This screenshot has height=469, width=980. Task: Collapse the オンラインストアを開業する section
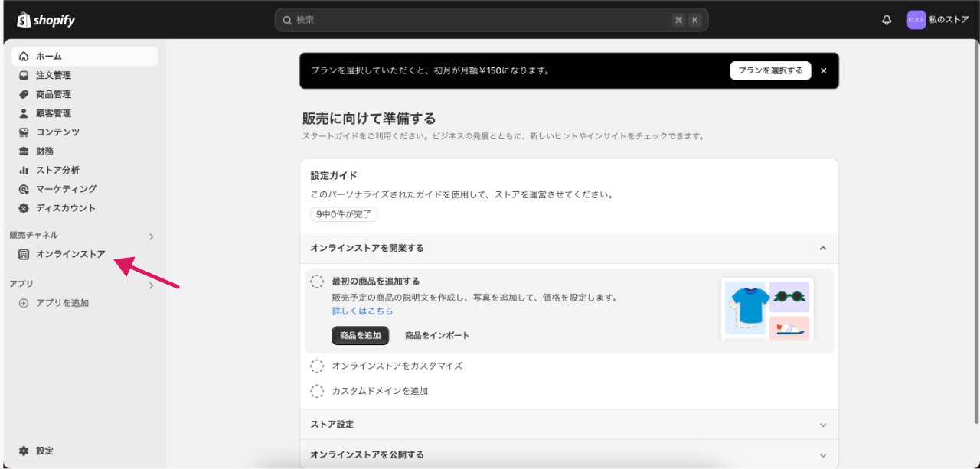(x=823, y=249)
